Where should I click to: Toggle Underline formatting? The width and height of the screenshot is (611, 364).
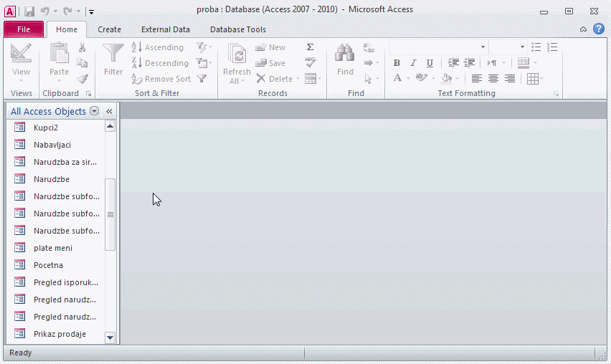430,63
